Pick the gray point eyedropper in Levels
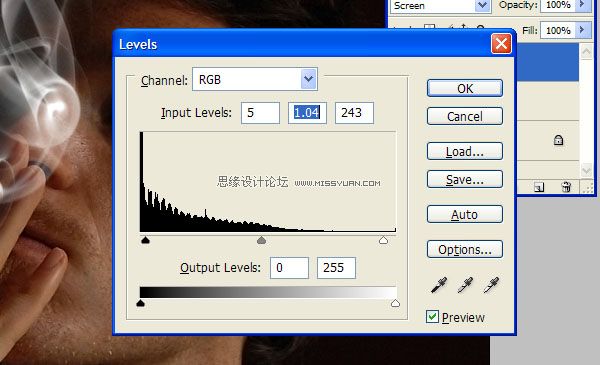Image resolution: width=600 pixels, height=365 pixels. click(465, 285)
